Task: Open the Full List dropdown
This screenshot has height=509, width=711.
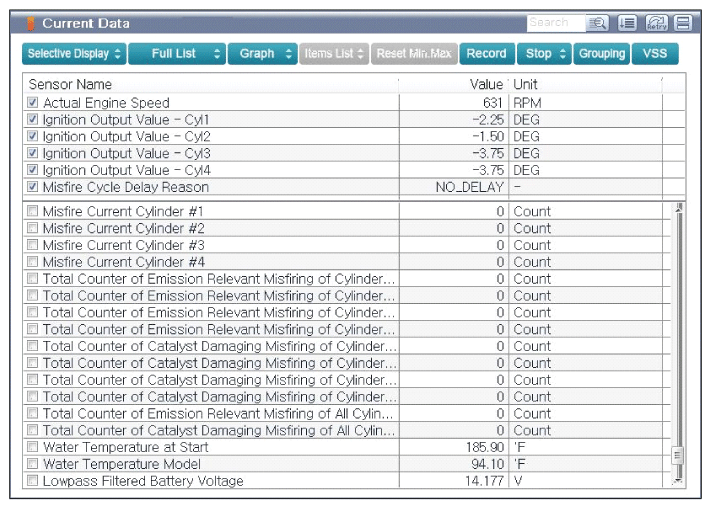Action: point(177,53)
